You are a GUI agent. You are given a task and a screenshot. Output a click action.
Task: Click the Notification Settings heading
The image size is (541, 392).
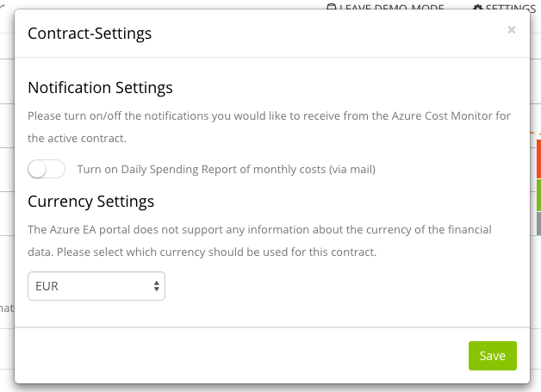[x=100, y=88]
